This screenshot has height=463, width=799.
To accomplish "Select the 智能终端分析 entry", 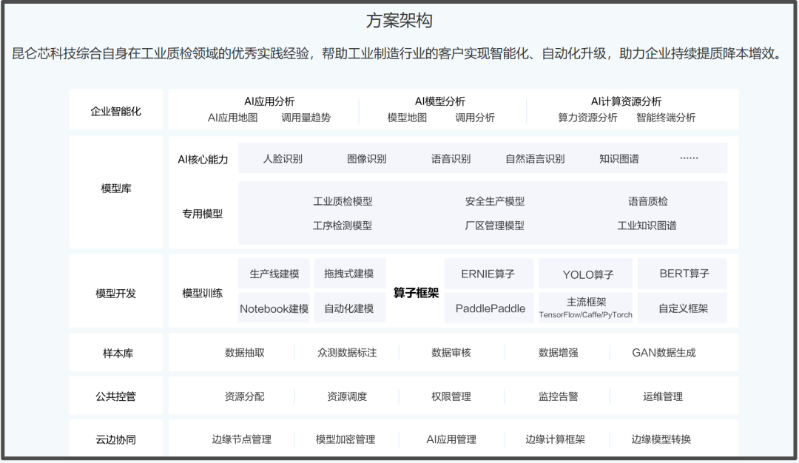I will (666, 118).
